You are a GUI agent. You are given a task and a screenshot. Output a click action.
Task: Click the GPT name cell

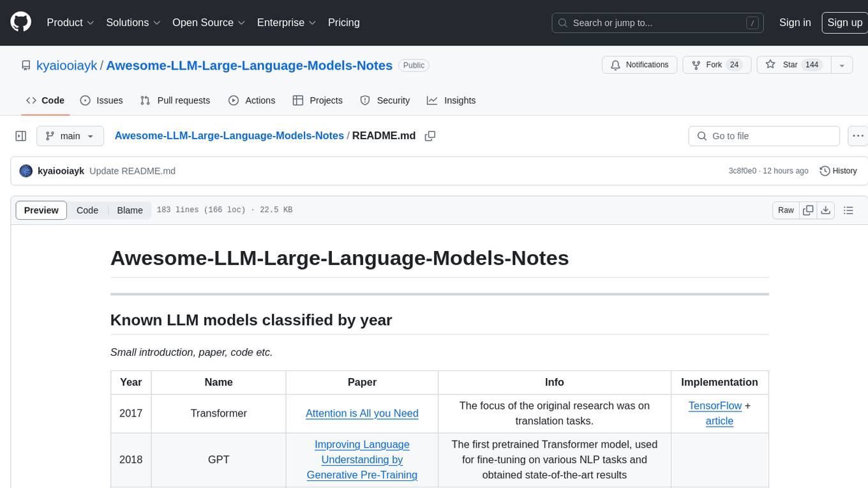218,460
